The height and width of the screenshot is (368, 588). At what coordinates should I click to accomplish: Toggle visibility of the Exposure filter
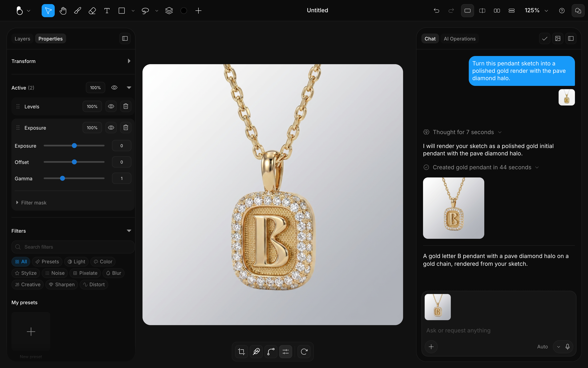111,128
